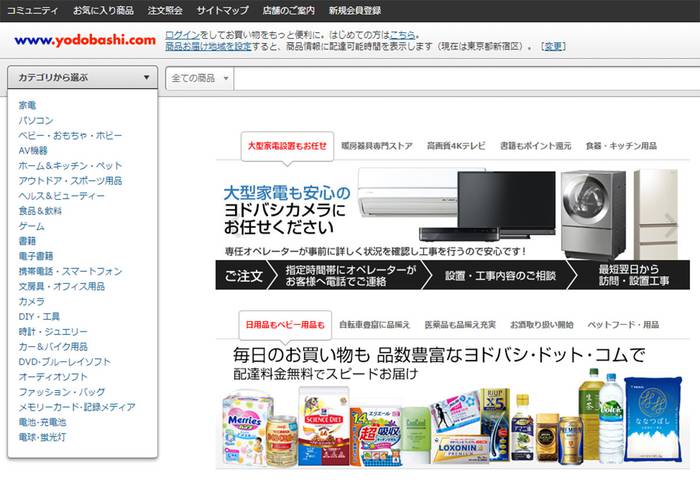Open 注文照会 in top bar
The width and height of the screenshot is (700, 490).
coord(165,10)
